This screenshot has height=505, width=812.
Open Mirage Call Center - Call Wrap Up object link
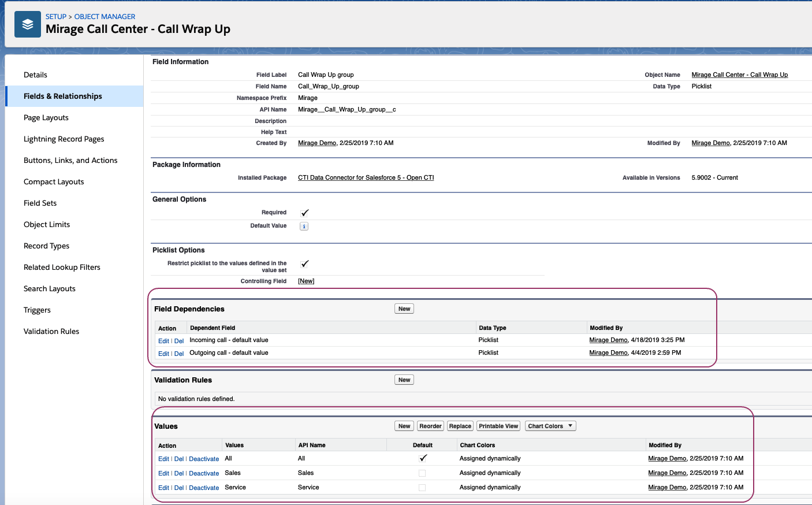point(740,75)
